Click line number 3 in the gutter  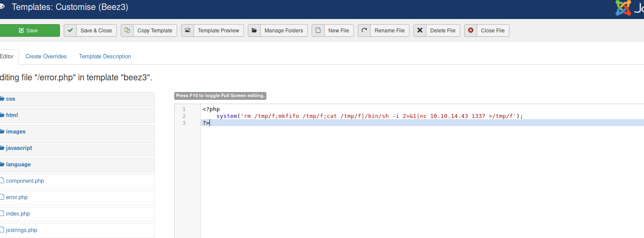184,123
